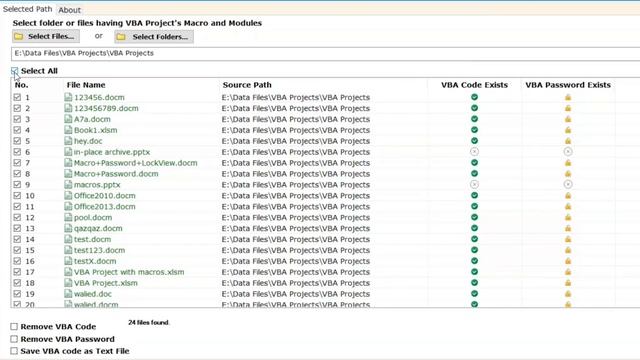Viewport: 640px width, 360px height.
Task: Uncheck row 9 checkbox for macros.pptx
Action: point(17,184)
